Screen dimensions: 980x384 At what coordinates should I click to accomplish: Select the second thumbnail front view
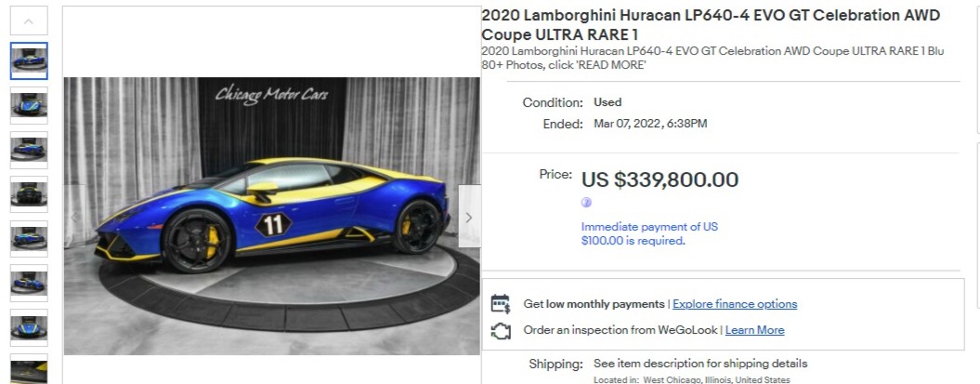29,106
